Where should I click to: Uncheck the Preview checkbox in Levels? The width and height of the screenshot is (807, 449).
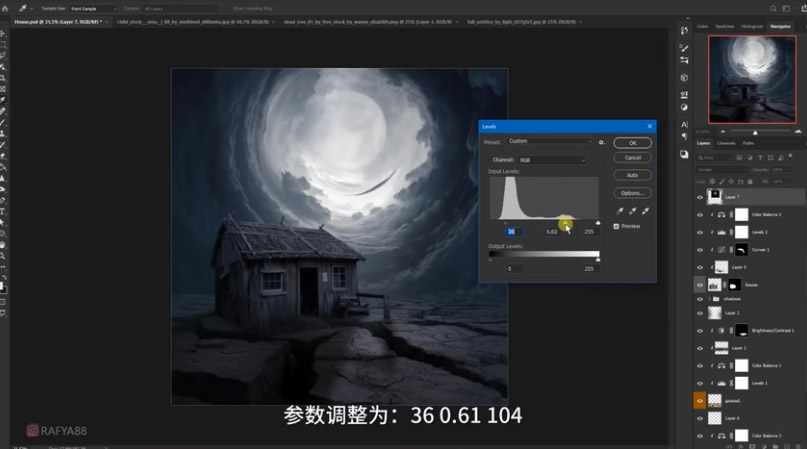(x=616, y=226)
